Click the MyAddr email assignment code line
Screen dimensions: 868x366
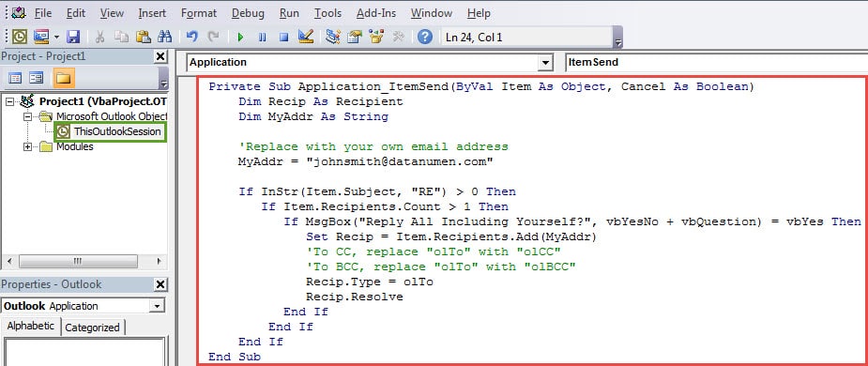point(365,161)
